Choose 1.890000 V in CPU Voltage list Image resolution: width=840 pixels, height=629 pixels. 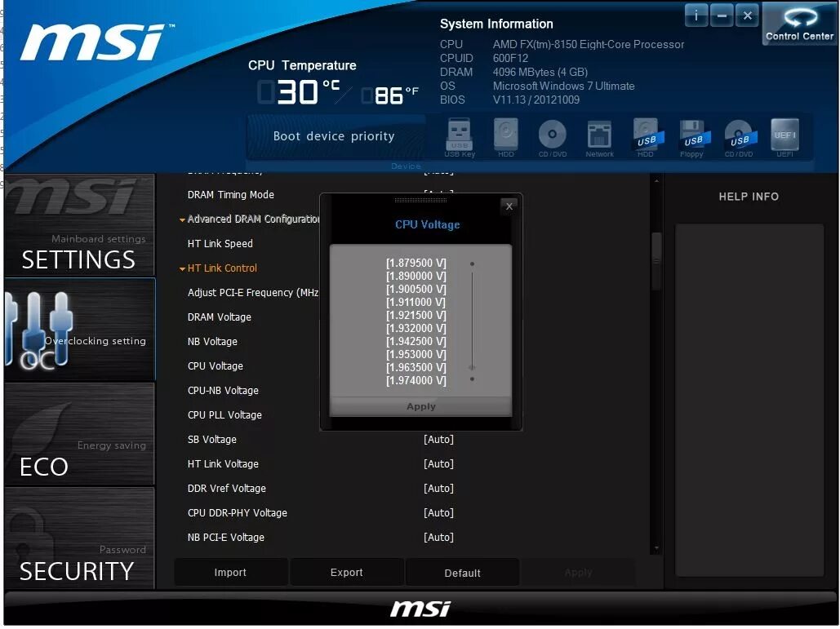pos(416,277)
